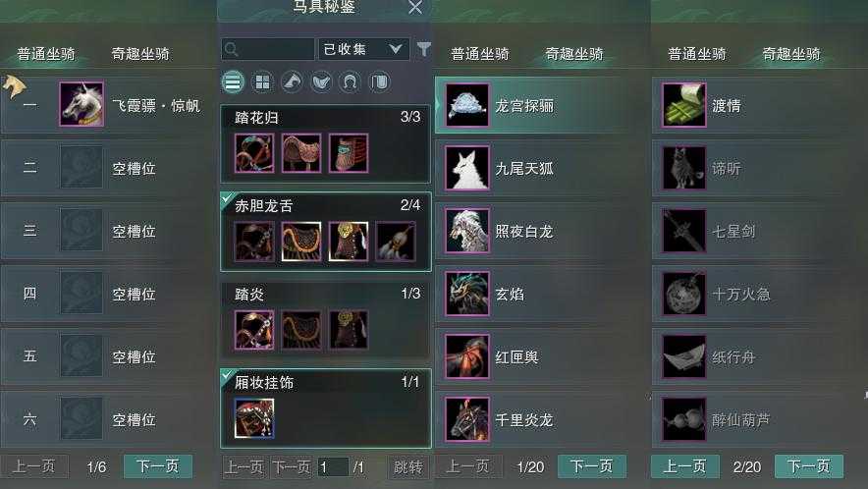The height and width of the screenshot is (489, 868).
Task: Click the funnel filter icon
Action: [x=423, y=49]
